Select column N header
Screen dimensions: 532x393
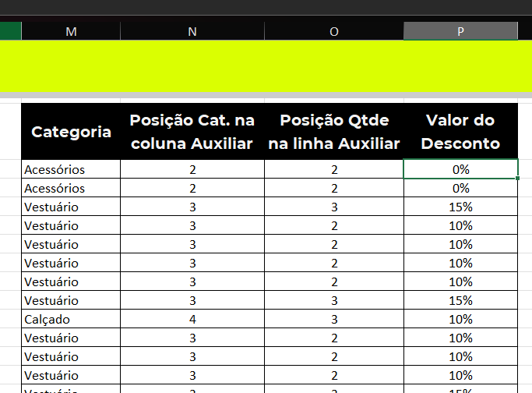pyautogui.click(x=192, y=31)
